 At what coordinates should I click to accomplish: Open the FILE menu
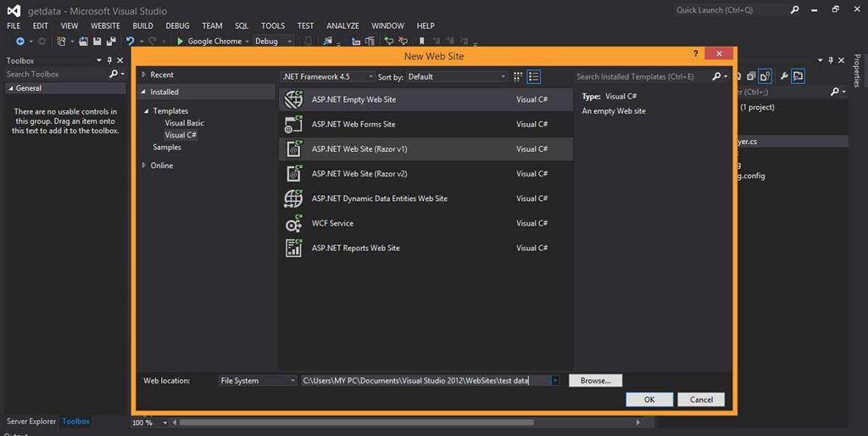point(14,25)
